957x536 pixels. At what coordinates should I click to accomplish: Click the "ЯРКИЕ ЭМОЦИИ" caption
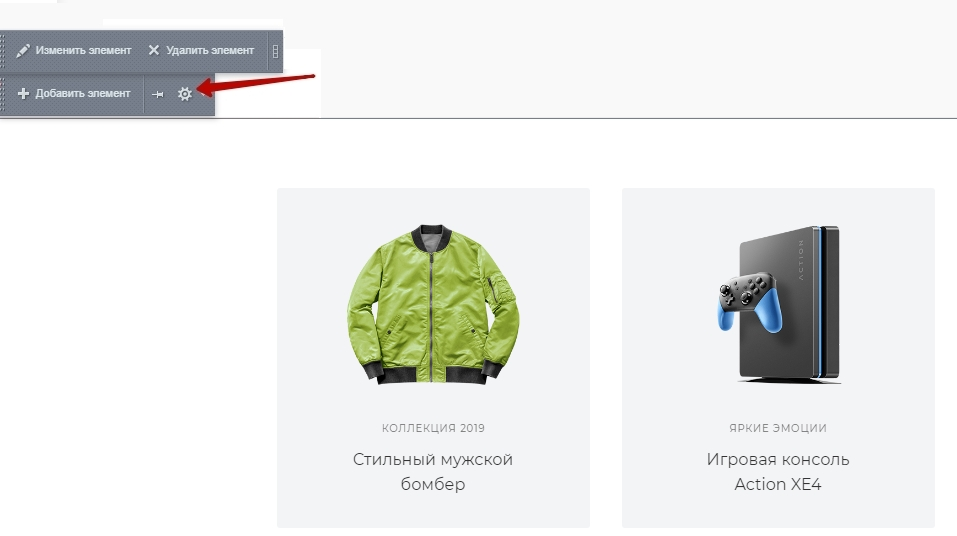[778, 428]
